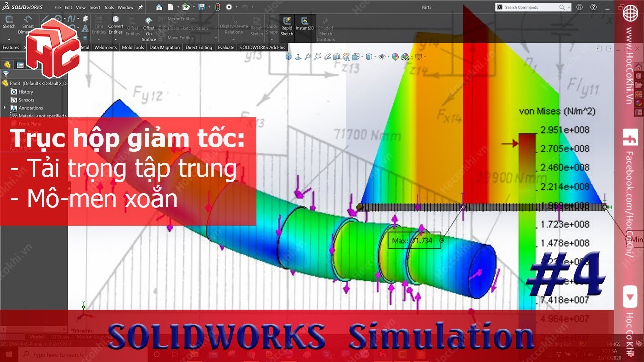Save the part with the floppy icon
The image size is (644, 362).
201,7
